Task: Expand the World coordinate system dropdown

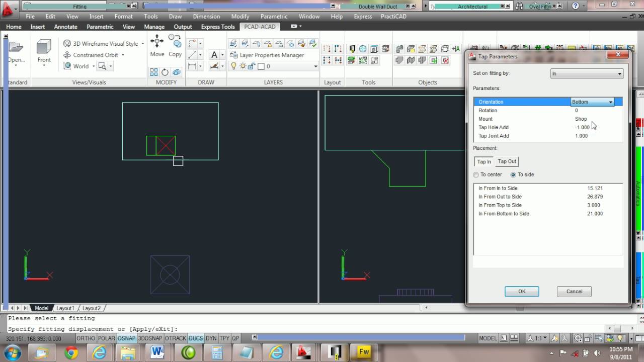Action: tap(93, 66)
